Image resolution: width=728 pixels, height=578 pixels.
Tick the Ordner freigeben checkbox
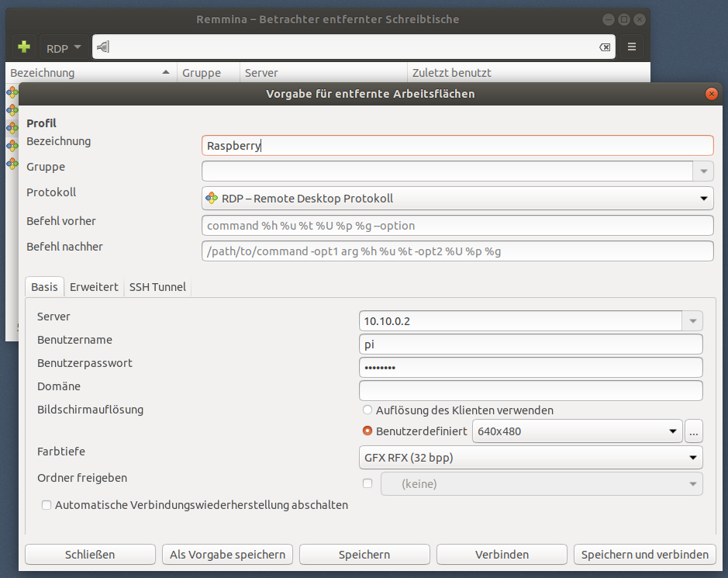pyautogui.click(x=367, y=483)
